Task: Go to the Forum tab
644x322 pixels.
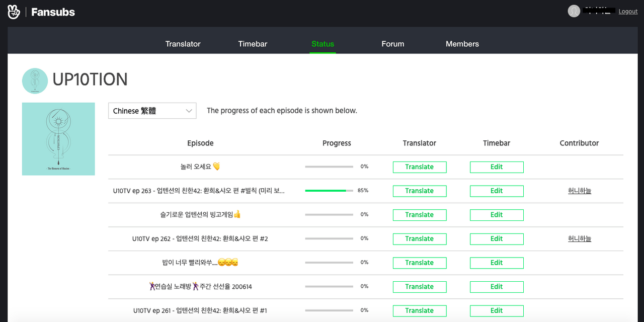Action: [393, 44]
